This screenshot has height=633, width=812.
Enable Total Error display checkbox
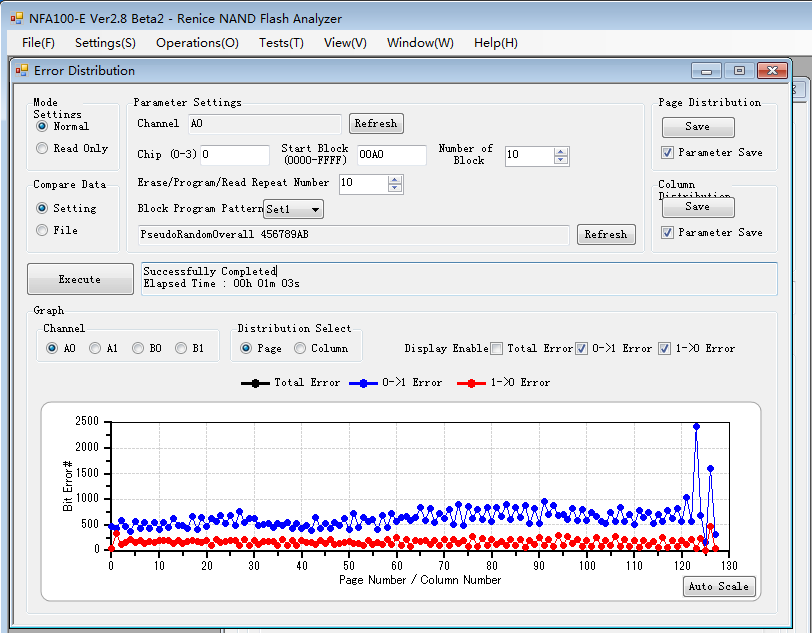[497, 349]
